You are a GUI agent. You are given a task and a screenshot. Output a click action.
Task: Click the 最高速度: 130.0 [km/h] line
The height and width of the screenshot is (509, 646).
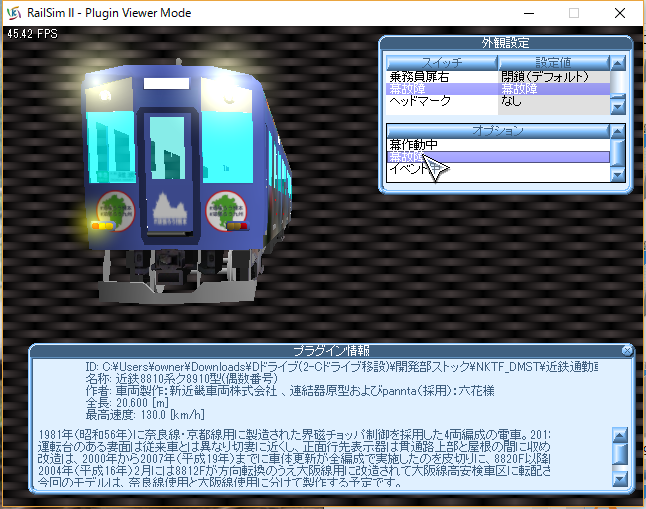[x=145, y=414]
